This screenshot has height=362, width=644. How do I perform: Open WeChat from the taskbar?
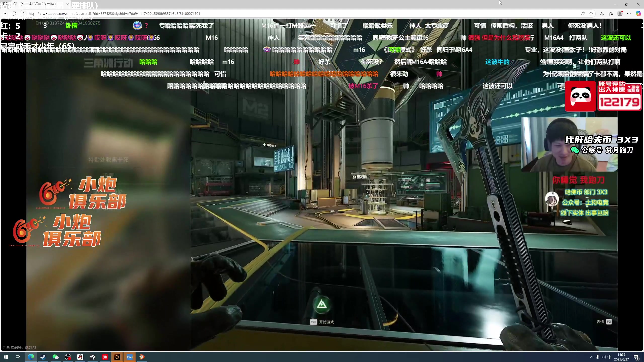click(56, 357)
